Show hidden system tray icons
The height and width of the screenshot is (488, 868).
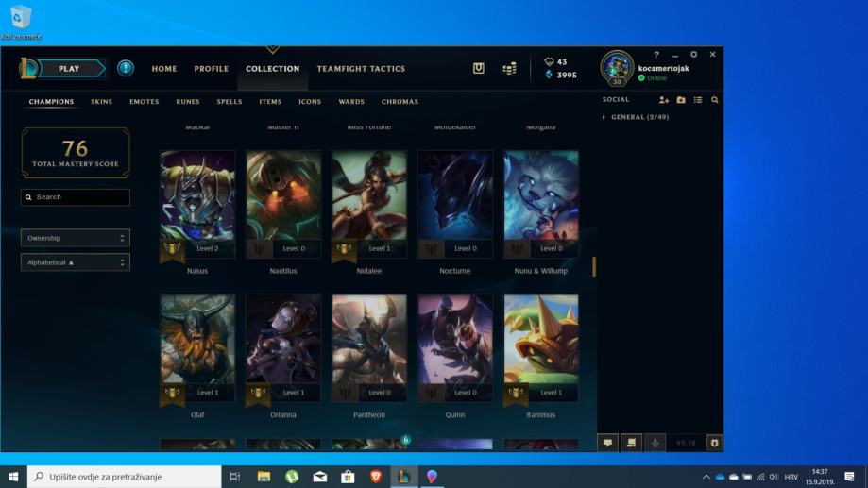pos(706,477)
